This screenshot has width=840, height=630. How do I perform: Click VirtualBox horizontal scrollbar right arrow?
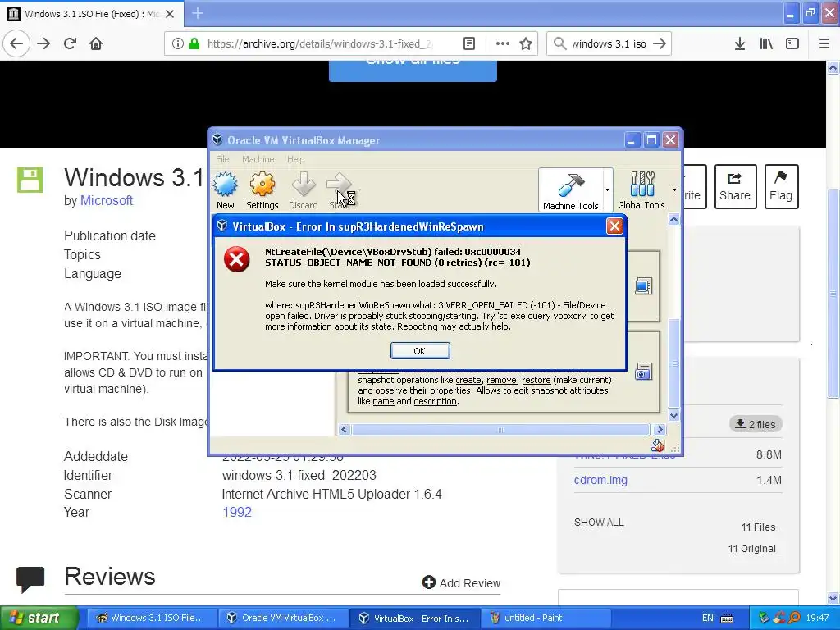tap(660, 430)
